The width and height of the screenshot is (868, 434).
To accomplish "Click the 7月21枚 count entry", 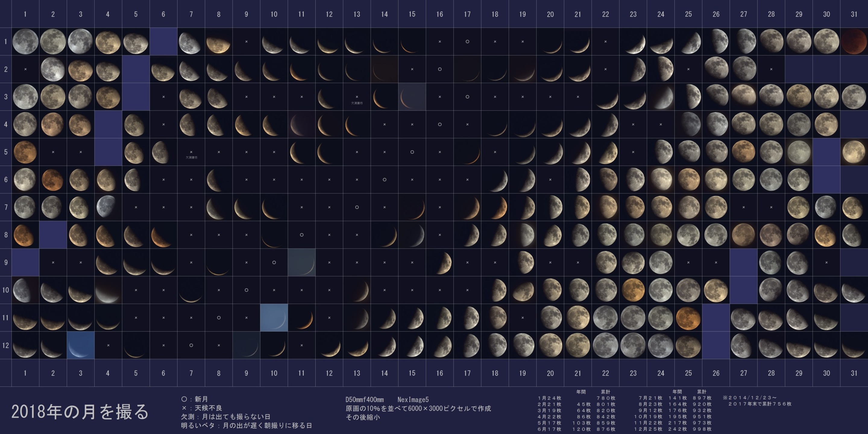I will point(650,398).
